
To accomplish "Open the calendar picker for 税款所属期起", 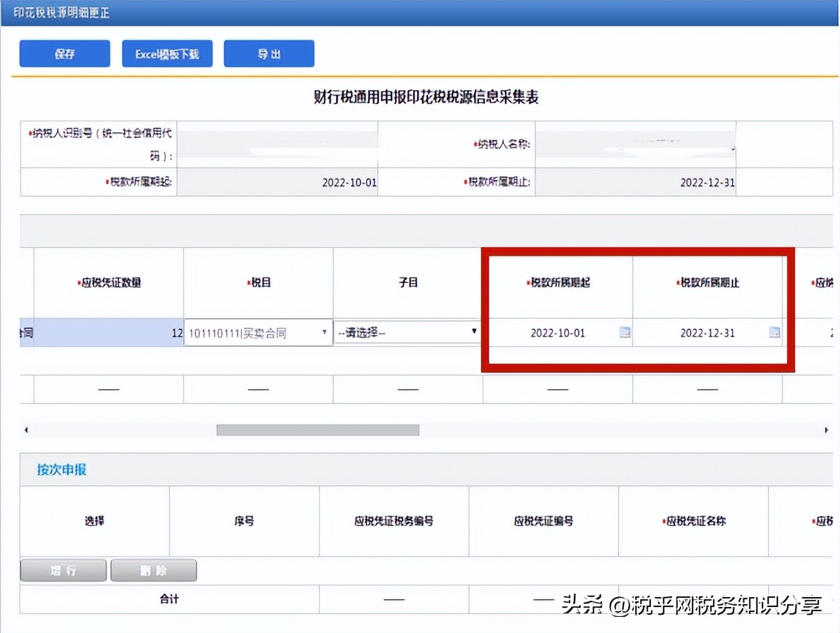I will click(624, 333).
